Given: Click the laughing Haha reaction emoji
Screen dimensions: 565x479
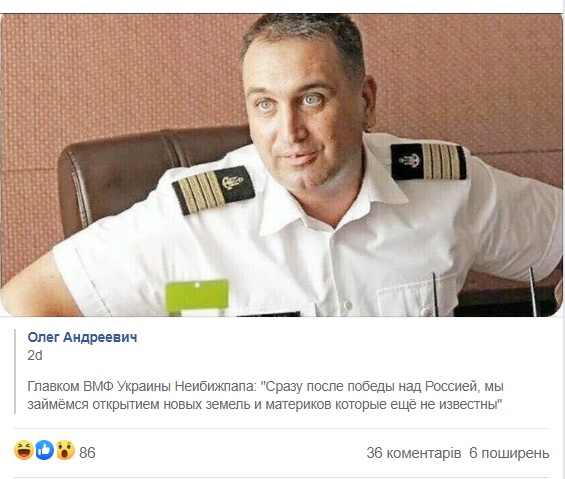Looking at the screenshot, I should pos(24,451).
